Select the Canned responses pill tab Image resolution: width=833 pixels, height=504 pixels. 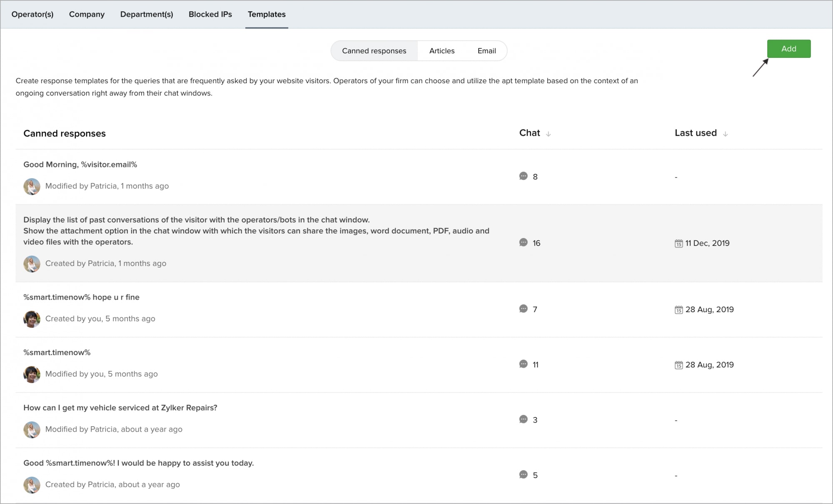tap(374, 51)
